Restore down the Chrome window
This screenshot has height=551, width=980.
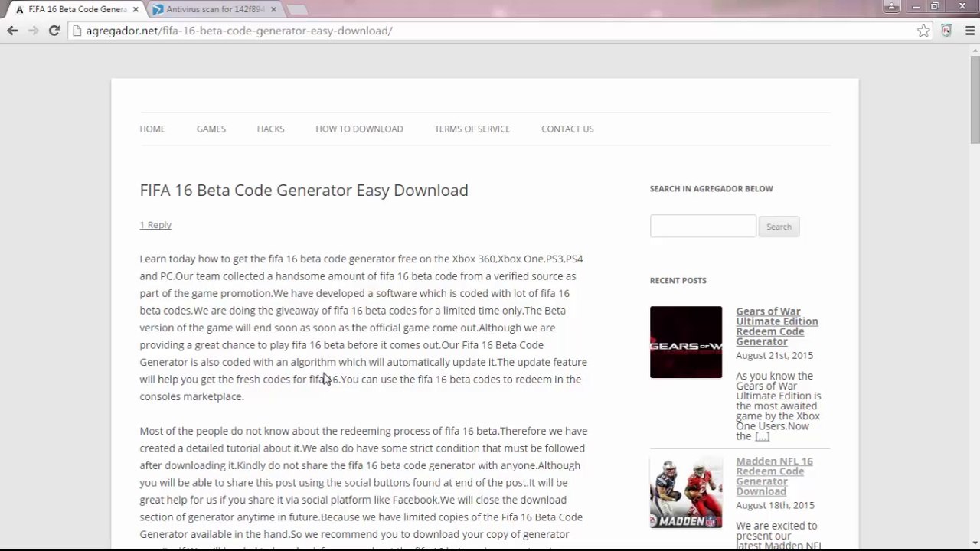[934, 6]
